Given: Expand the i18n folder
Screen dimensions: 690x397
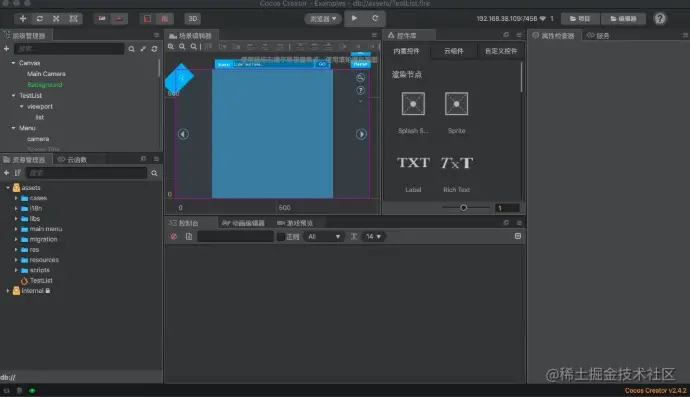Looking at the screenshot, I should pos(16,208).
